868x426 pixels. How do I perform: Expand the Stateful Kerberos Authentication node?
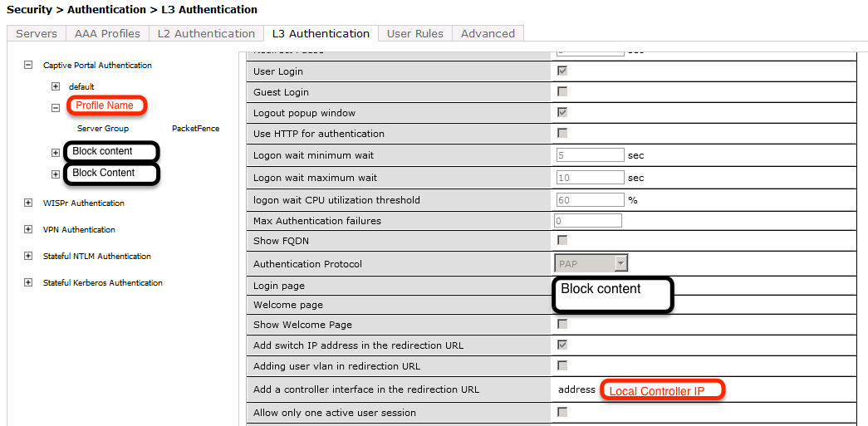click(28, 282)
